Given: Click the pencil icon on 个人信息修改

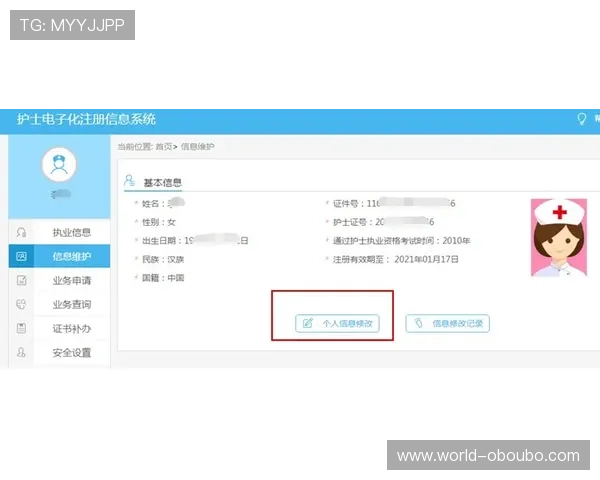Looking at the screenshot, I should point(308,323).
